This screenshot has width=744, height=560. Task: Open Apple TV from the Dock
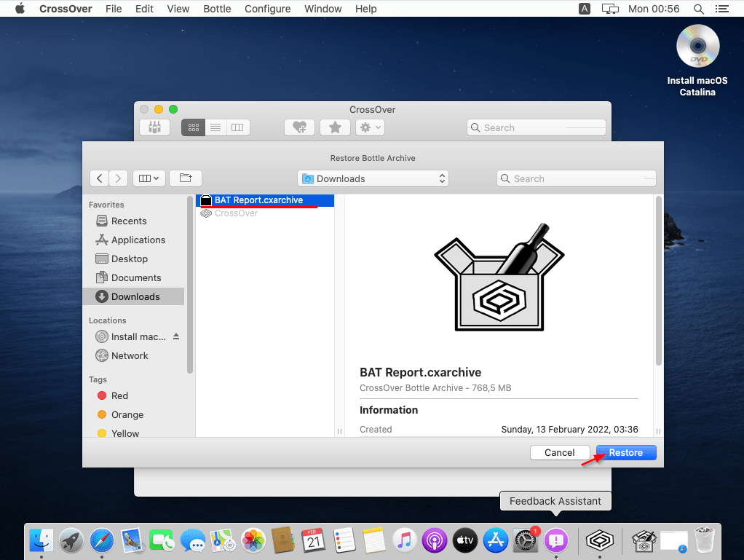point(465,540)
